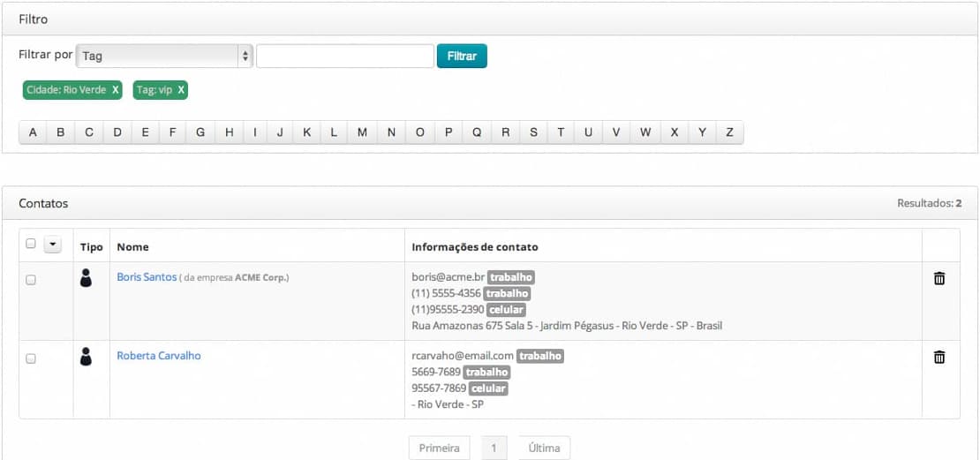
Task: Remove the 'Cidade: Rio Verde' filter tag
Action: coord(116,90)
